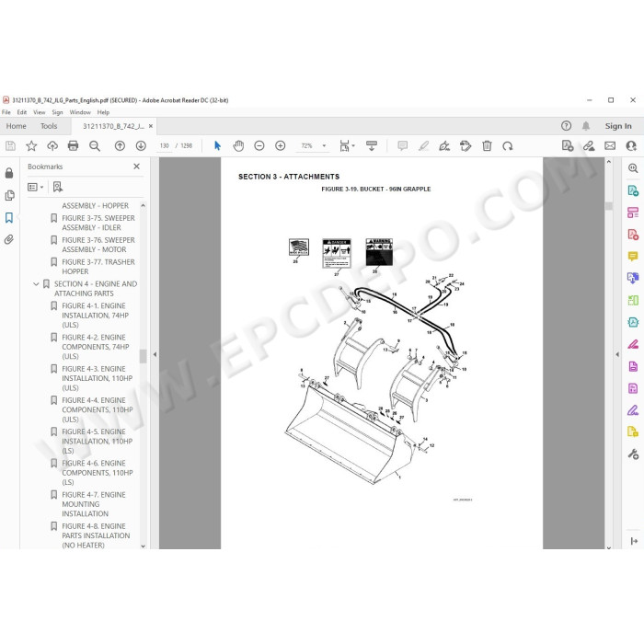Click the document scroll down arrow

click(609, 546)
